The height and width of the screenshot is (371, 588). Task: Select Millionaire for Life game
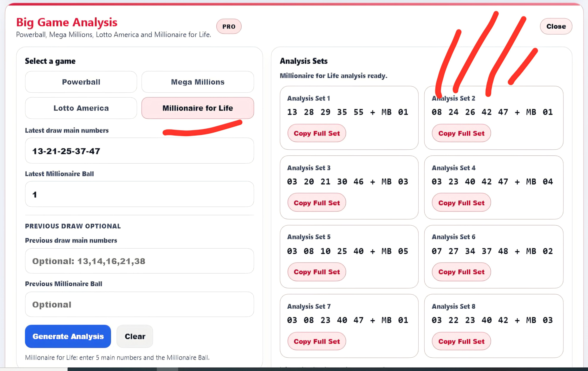coord(198,108)
